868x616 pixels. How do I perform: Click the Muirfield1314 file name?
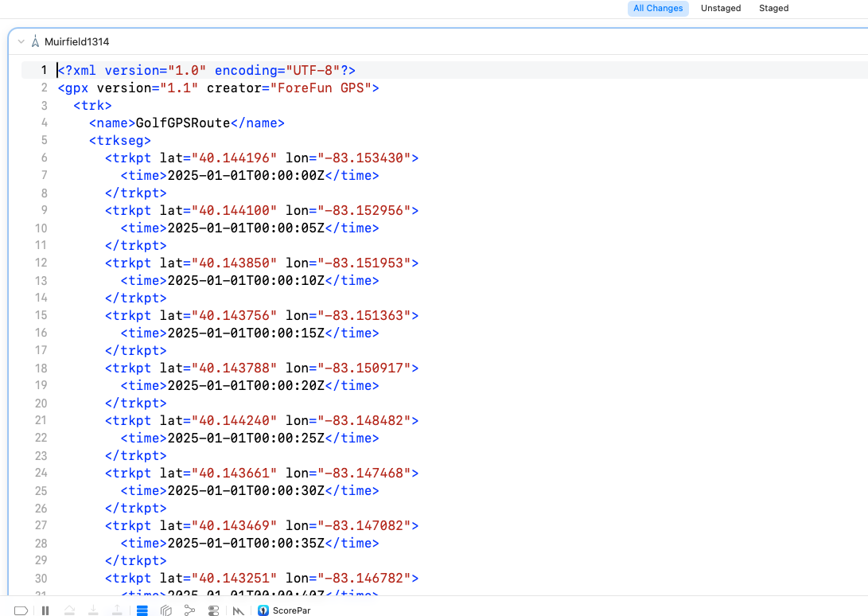coord(76,41)
